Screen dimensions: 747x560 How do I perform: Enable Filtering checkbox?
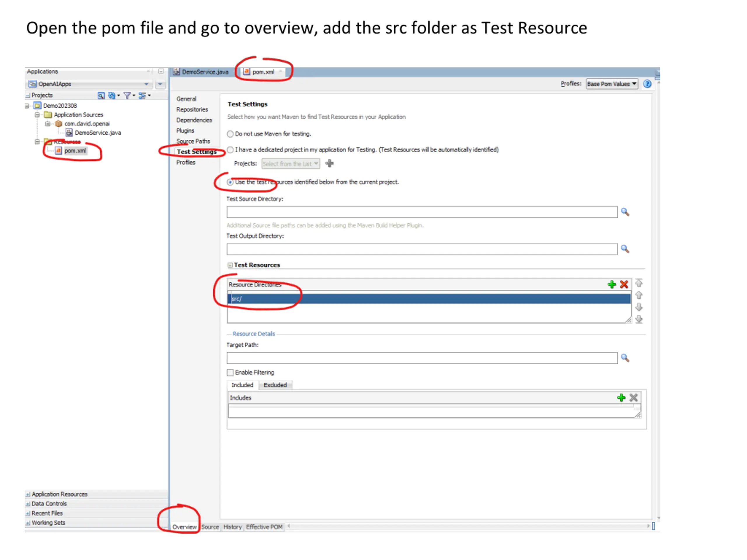[x=230, y=372]
